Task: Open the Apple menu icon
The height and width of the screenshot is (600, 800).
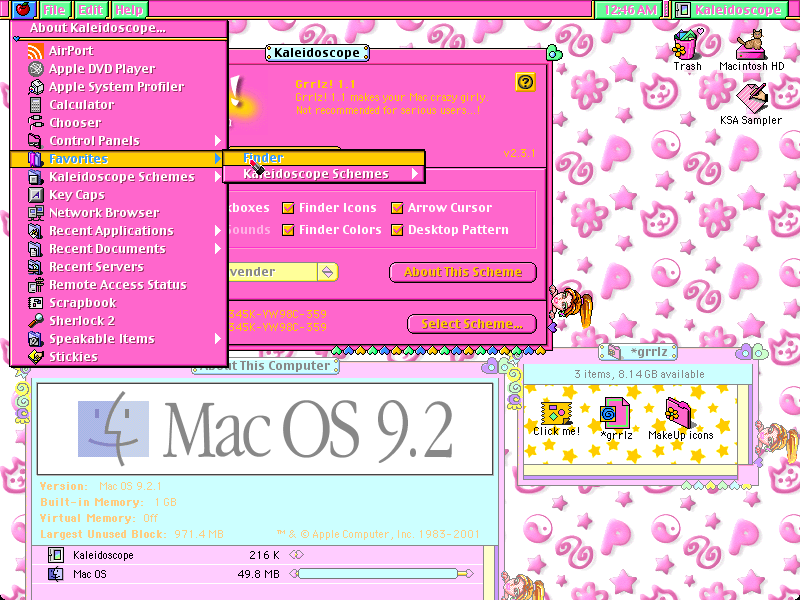Action: (x=23, y=9)
